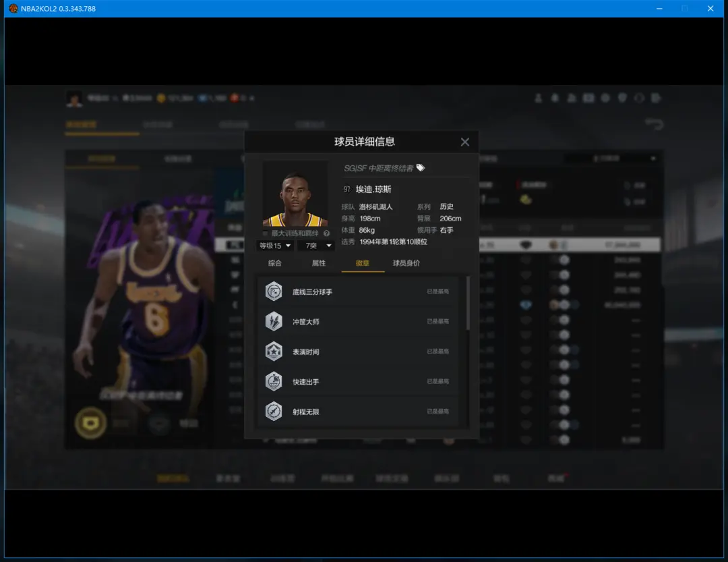Open the 等级15 level dropdown
The image size is (728, 562).
tap(275, 246)
